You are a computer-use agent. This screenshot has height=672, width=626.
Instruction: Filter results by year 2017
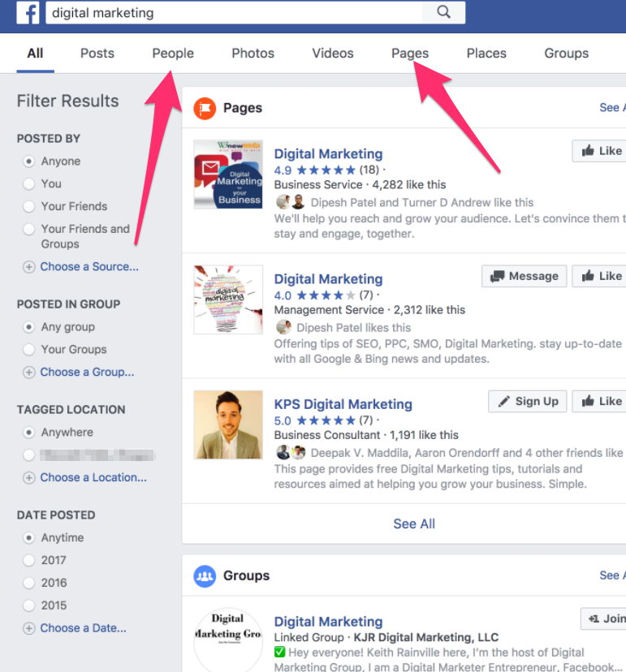point(28,561)
